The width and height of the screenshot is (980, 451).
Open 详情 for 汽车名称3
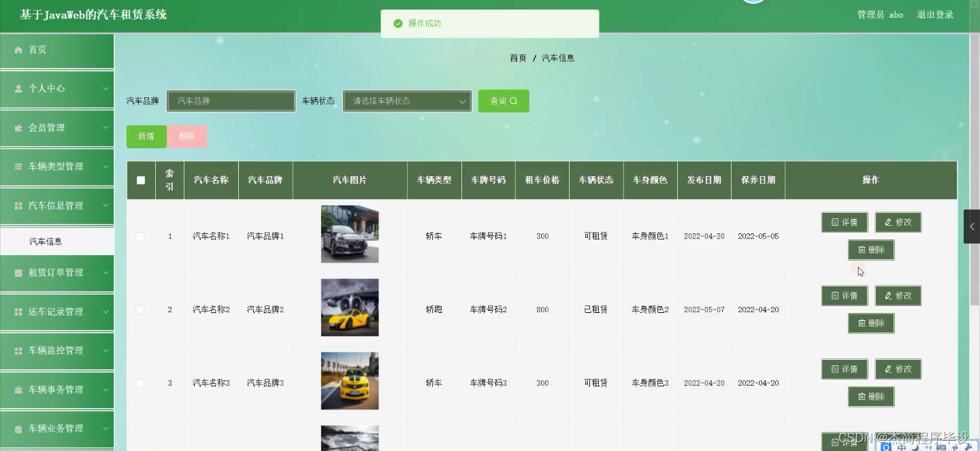845,369
